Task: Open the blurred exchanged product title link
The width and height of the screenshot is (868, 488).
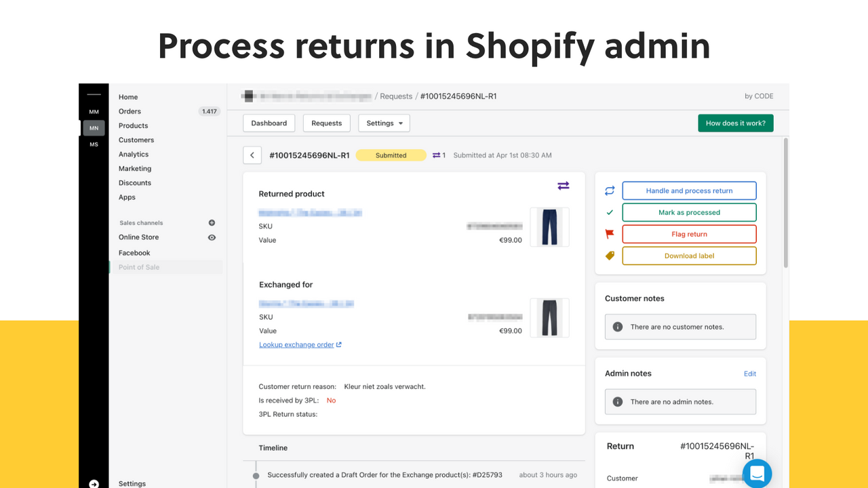Action: (x=307, y=304)
